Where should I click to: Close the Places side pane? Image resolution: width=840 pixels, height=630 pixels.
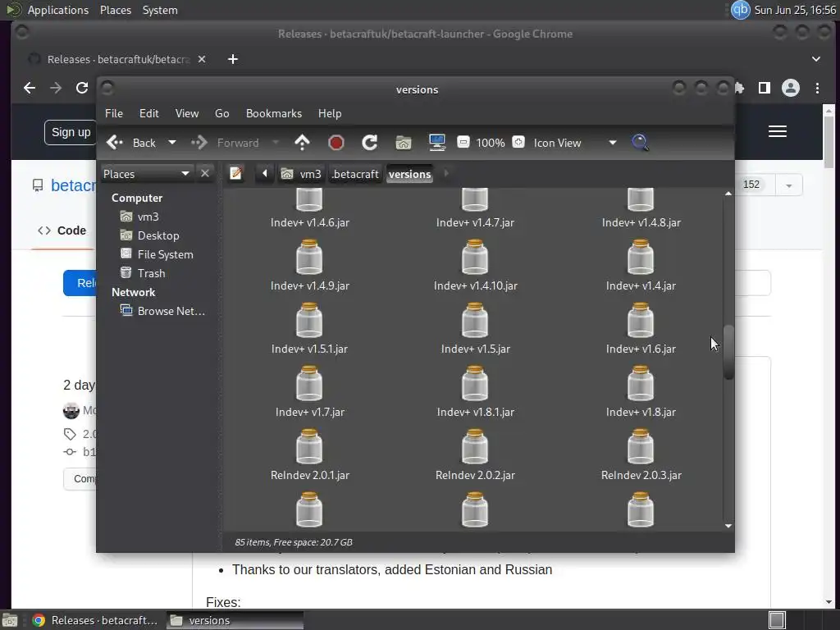point(204,174)
